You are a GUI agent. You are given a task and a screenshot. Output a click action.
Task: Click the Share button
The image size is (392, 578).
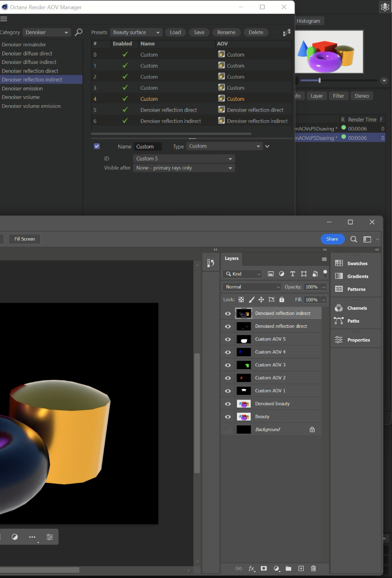coord(332,239)
